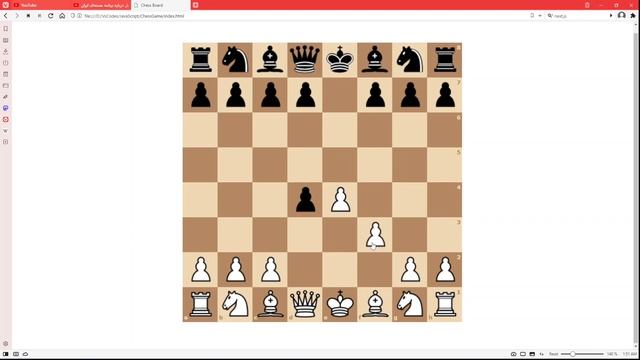Open sidebar settings gear icon
This screenshot has width=640, height=360.
click(x=6, y=344)
